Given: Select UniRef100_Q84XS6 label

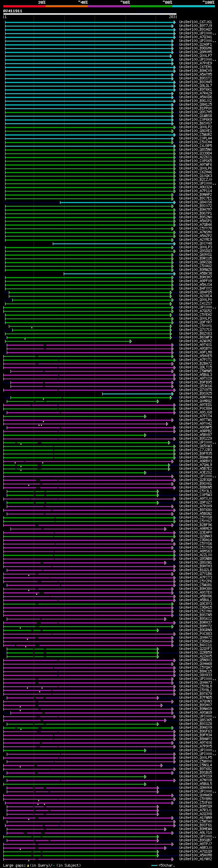Looking at the screenshot, I should (196, 202).
